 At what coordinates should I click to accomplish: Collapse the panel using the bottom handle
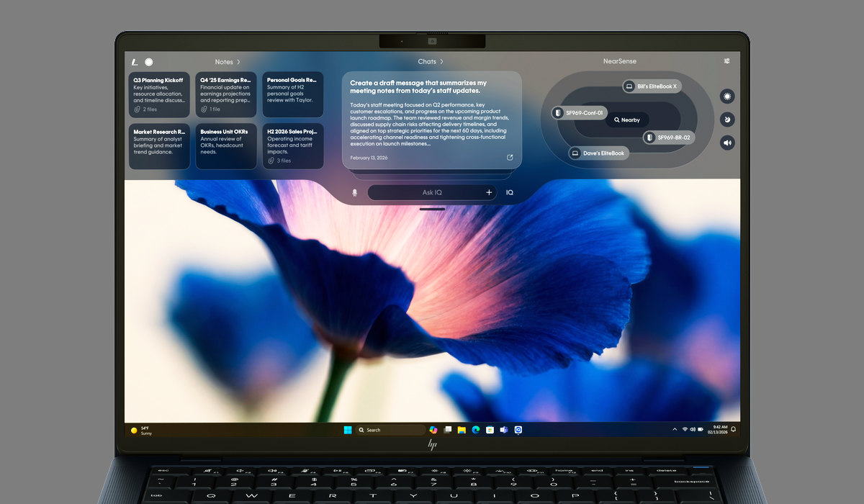433,209
